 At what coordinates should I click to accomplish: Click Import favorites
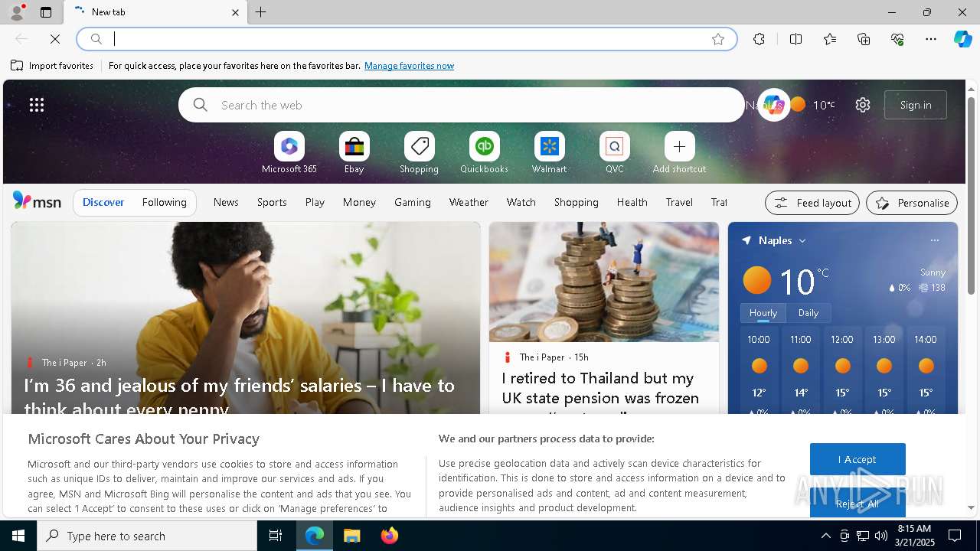[x=52, y=66]
